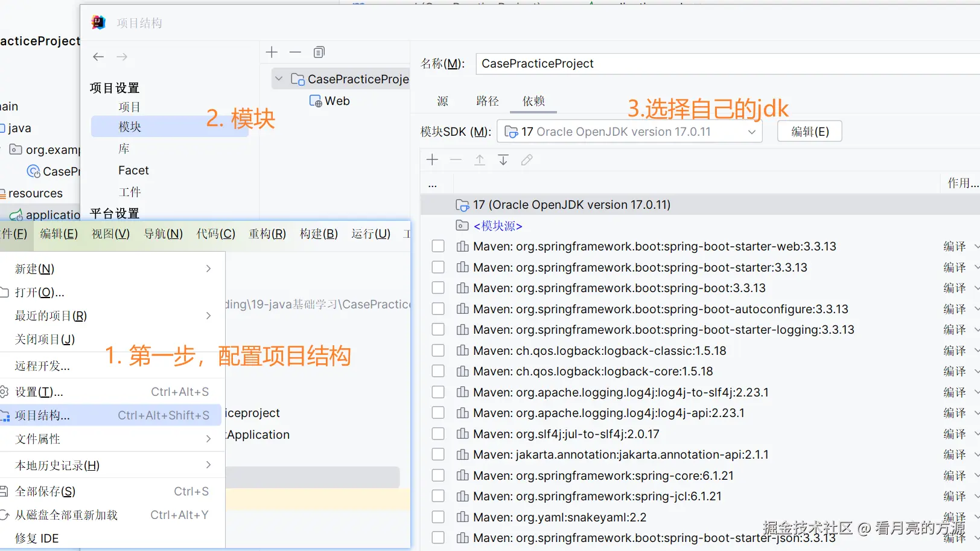
Task: Click the org.example package icon in project tree
Action: [16, 150]
